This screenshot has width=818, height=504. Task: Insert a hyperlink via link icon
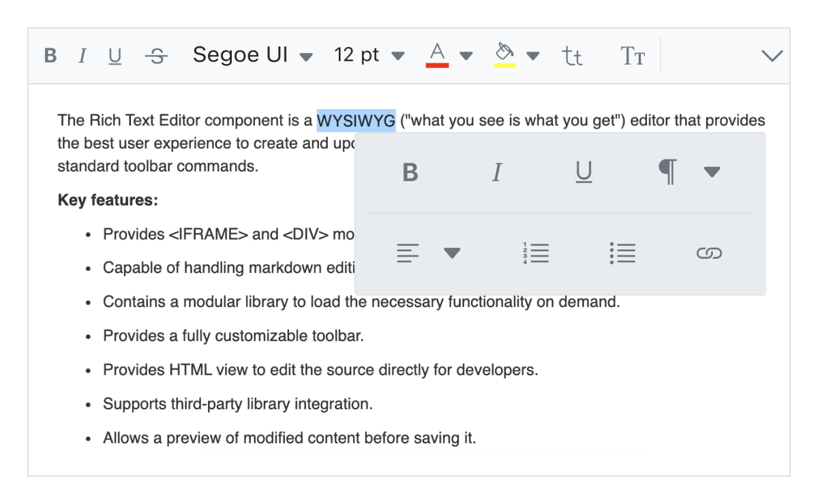pos(709,253)
